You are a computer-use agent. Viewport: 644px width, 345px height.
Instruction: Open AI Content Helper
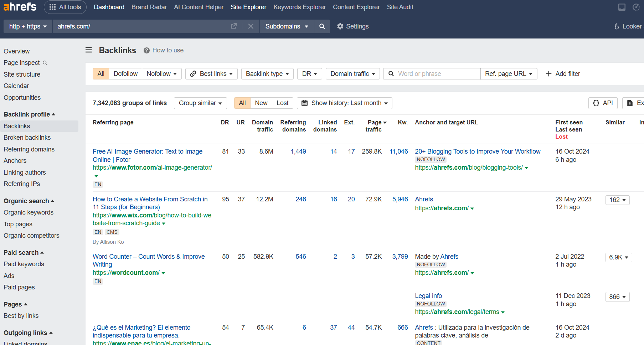(199, 7)
